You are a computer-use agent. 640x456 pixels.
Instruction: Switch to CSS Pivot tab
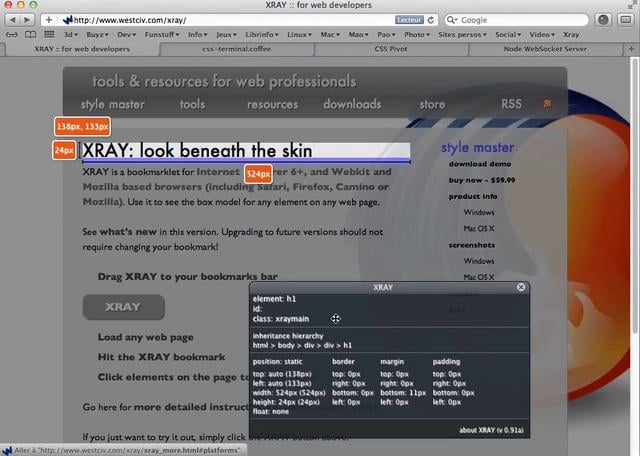click(391, 49)
